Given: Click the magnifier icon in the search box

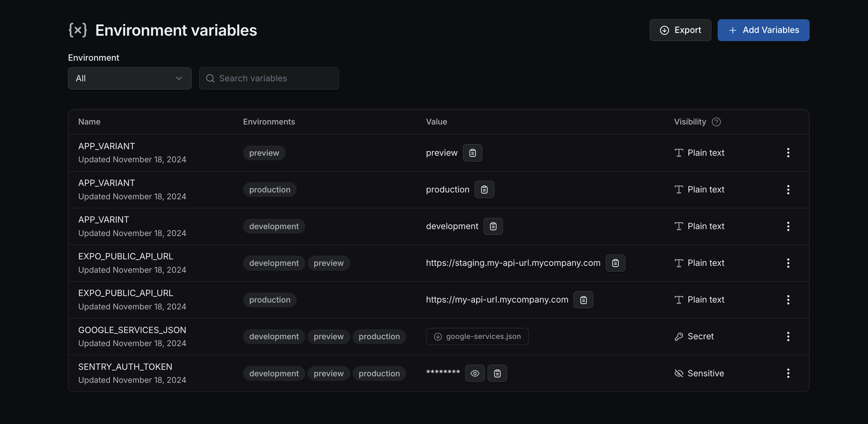Looking at the screenshot, I should click(210, 78).
